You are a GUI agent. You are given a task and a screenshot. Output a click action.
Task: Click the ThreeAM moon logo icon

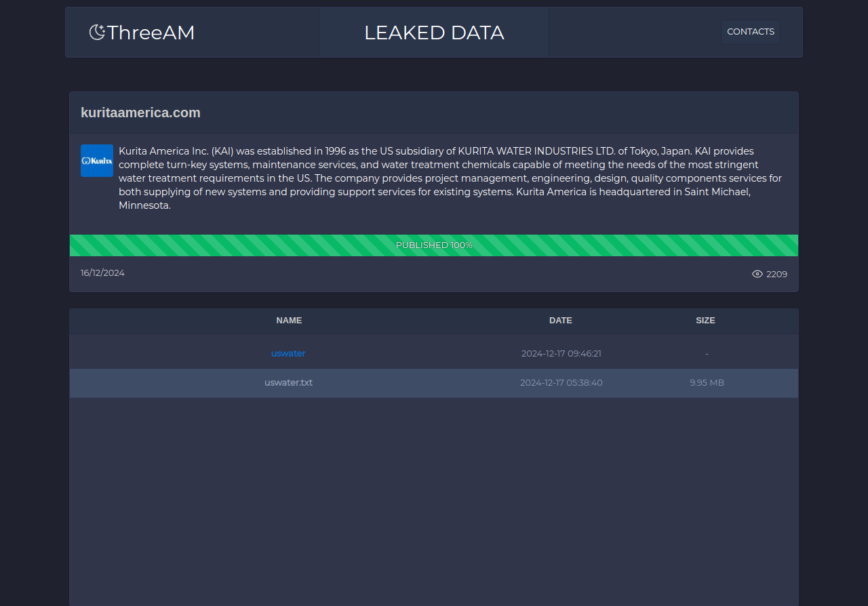97,32
